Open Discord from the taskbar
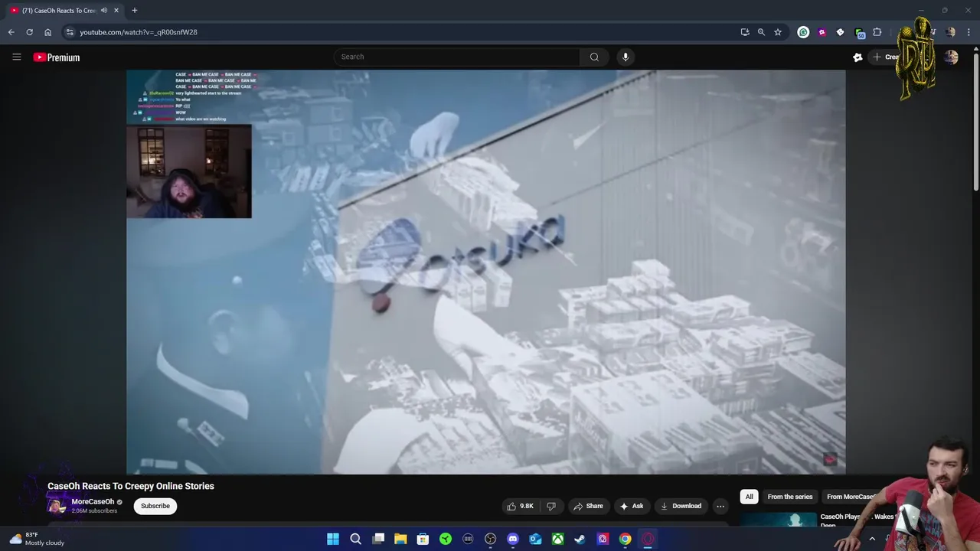 513,539
